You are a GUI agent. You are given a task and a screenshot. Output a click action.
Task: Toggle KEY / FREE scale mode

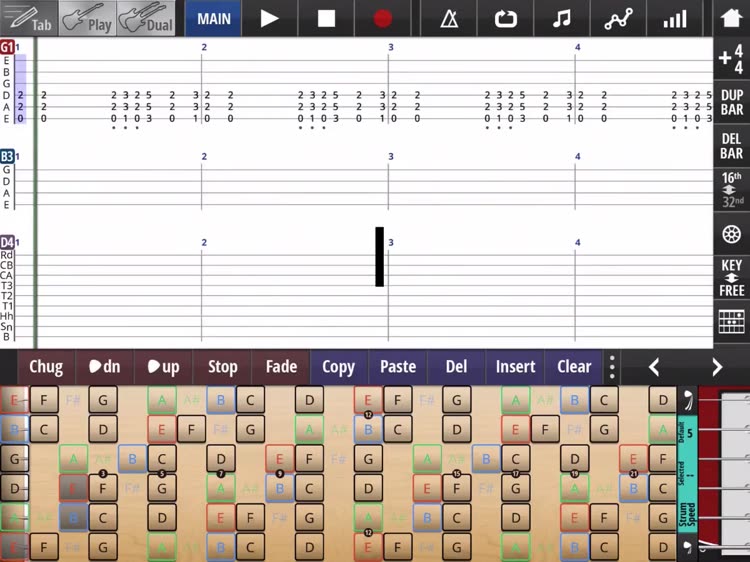(731, 278)
